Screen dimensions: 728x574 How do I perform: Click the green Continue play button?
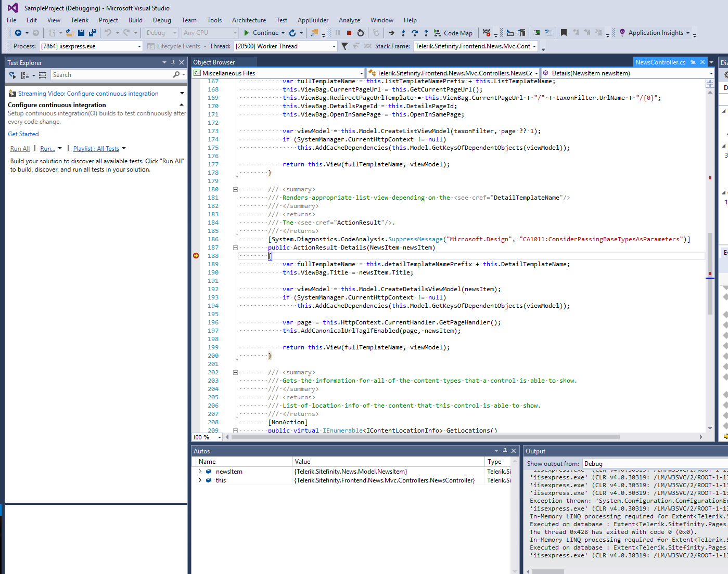247,33
